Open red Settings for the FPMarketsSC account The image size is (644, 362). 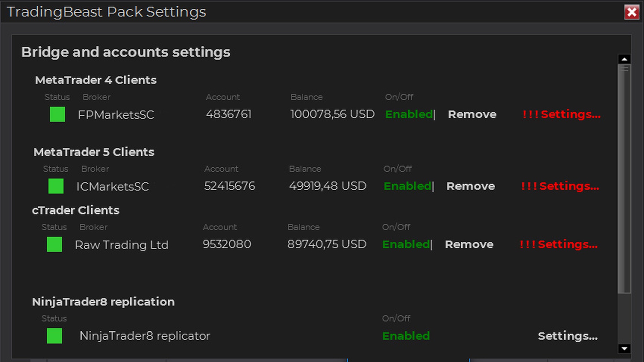(561, 114)
